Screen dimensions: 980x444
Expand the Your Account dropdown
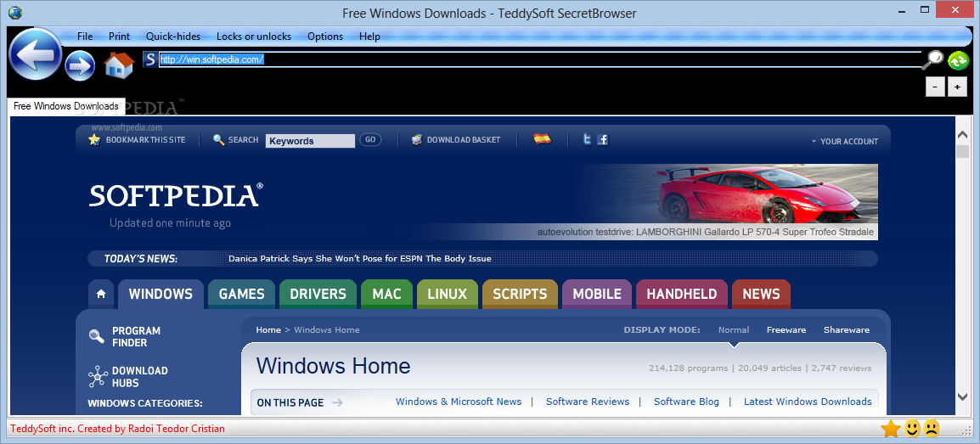point(844,142)
